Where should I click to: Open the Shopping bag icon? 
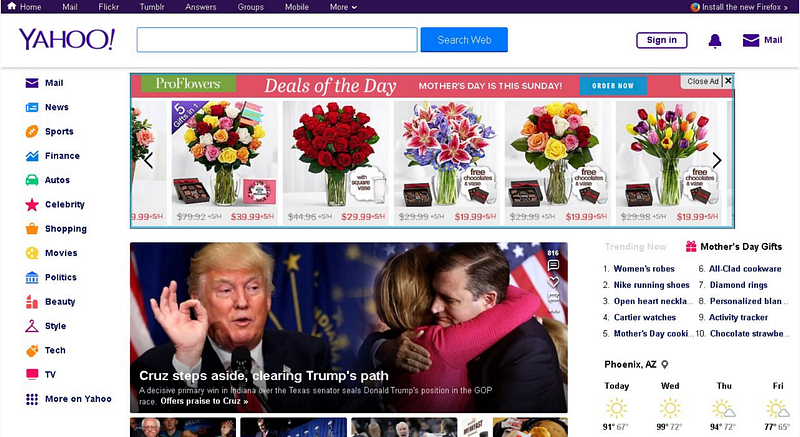(x=32, y=228)
